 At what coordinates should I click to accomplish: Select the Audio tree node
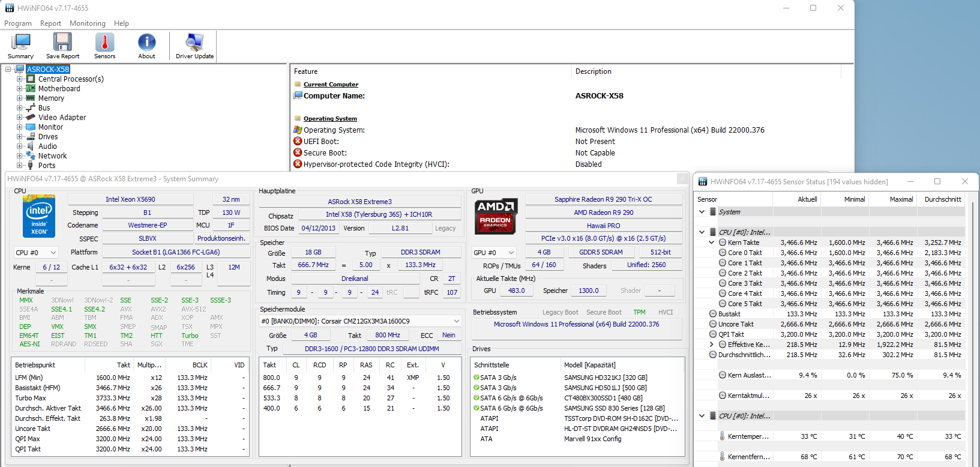tap(47, 146)
